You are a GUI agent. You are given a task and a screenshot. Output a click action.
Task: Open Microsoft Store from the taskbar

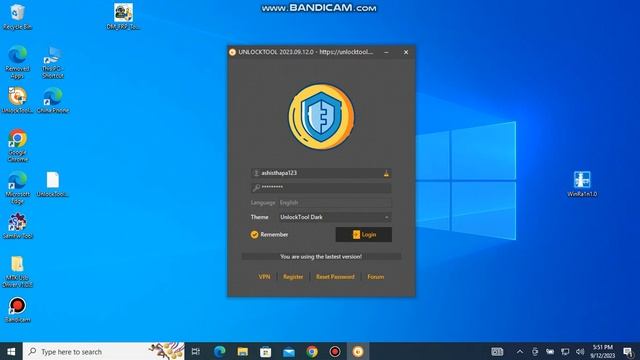click(x=265, y=351)
